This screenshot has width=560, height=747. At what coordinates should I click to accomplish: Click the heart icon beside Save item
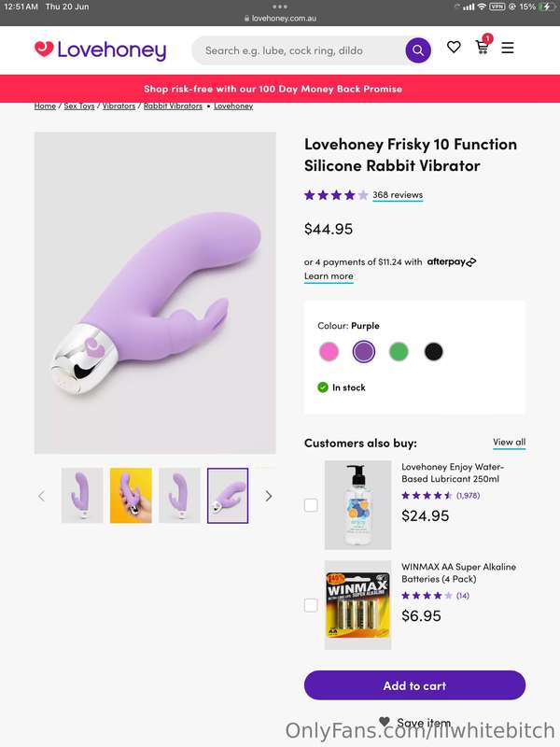pos(385,721)
